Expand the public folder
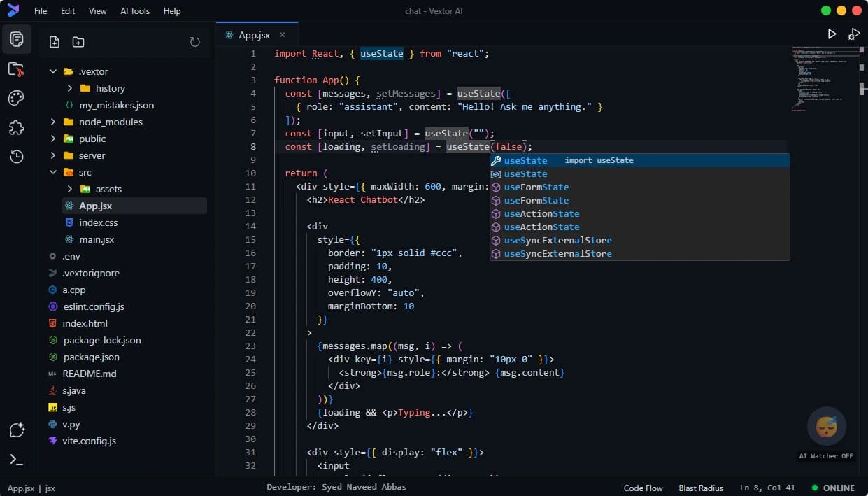868x496 pixels. (53, 139)
